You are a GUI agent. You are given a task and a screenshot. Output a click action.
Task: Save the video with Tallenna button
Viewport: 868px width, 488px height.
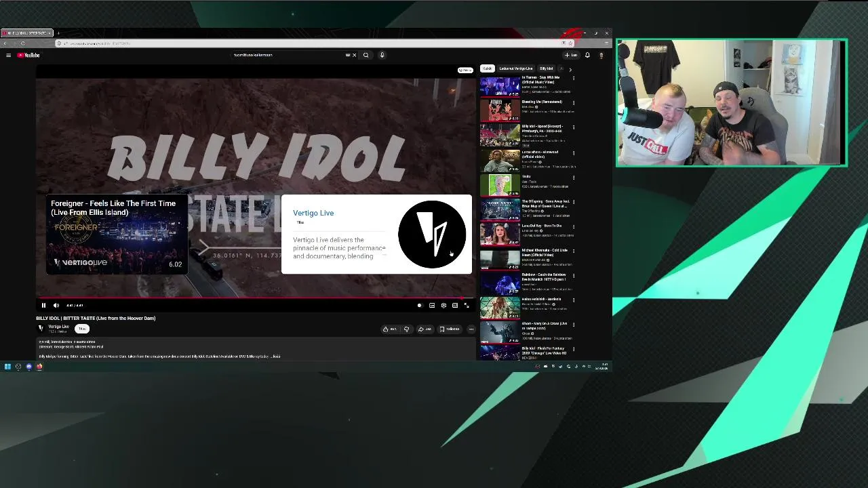coord(450,329)
